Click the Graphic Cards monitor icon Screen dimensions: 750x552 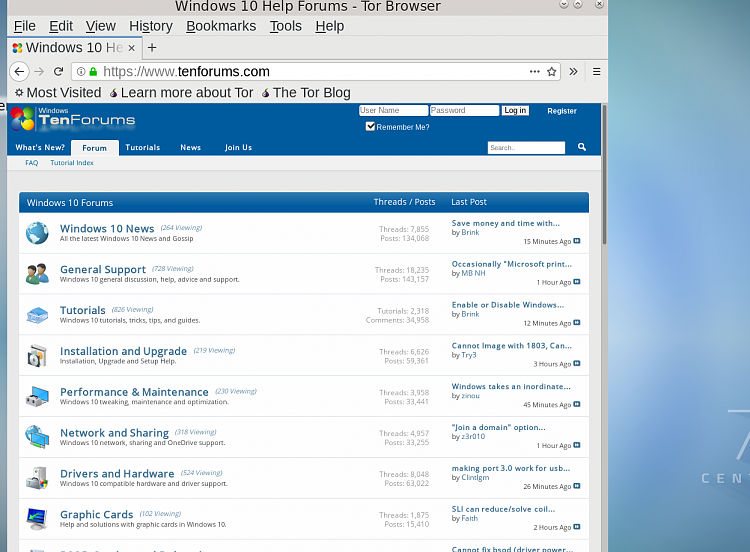(37, 519)
